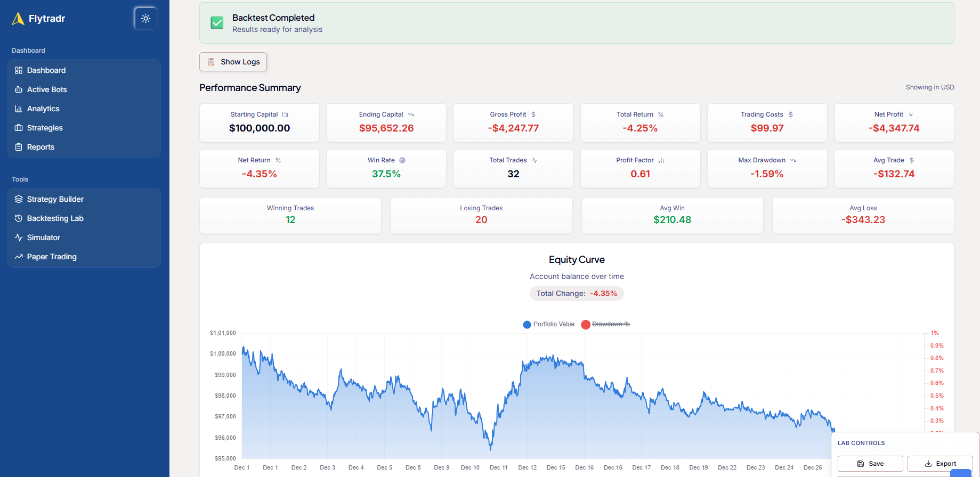Click the Simulator pulse icon

point(19,237)
